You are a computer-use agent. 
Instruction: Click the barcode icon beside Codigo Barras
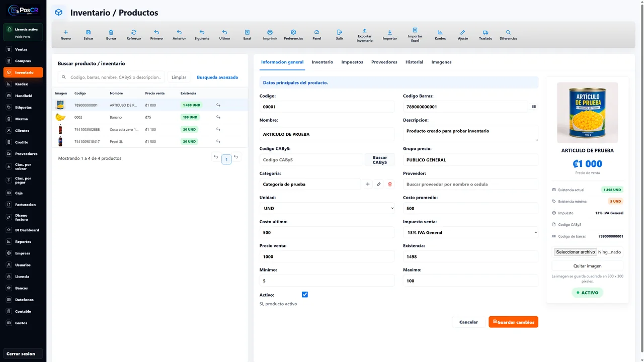534,107
